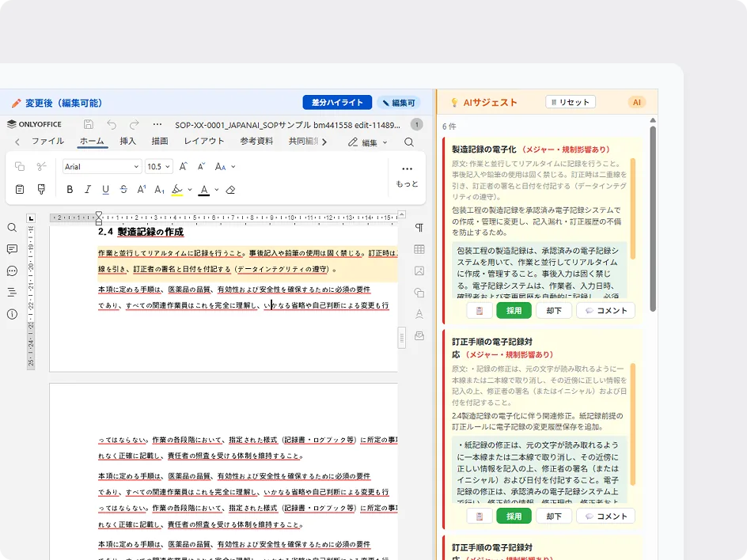Open the headings navigation panel
Viewport: 747px width, 560px height.
click(13, 293)
